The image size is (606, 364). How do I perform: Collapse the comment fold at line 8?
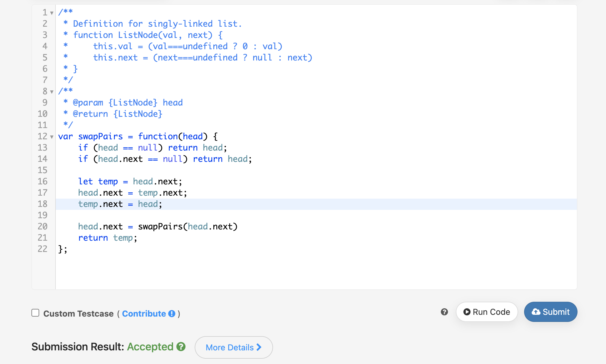click(52, 92)
